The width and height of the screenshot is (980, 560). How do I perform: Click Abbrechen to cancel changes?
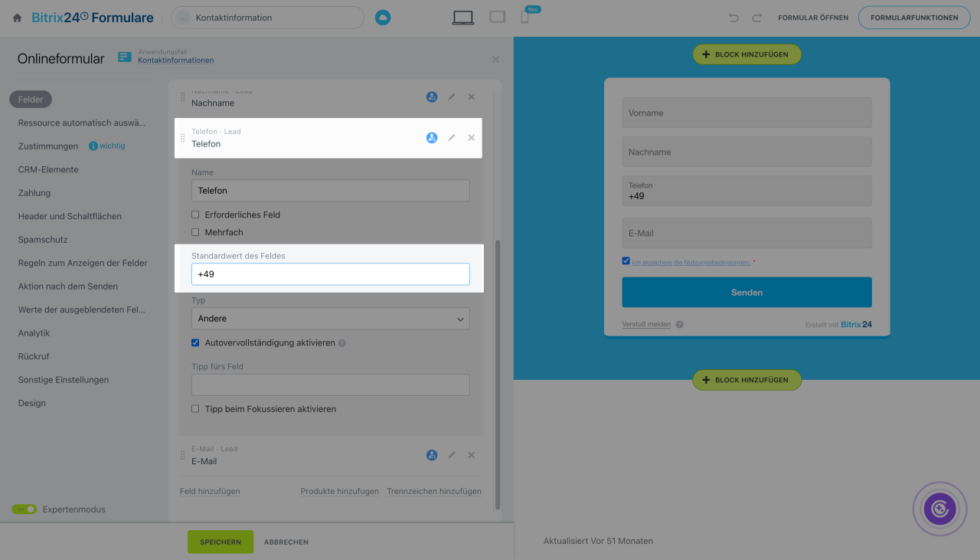286,542
